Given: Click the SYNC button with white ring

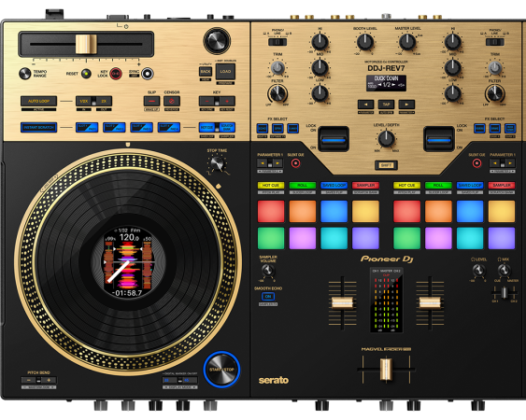Looking at the screenshot, I should coord(148,74).
